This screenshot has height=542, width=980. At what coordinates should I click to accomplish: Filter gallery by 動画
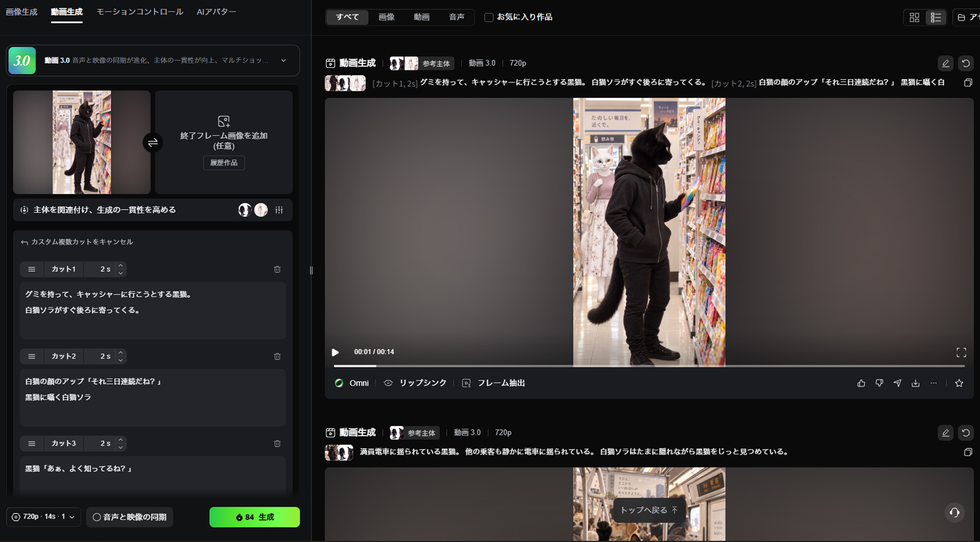421,17
